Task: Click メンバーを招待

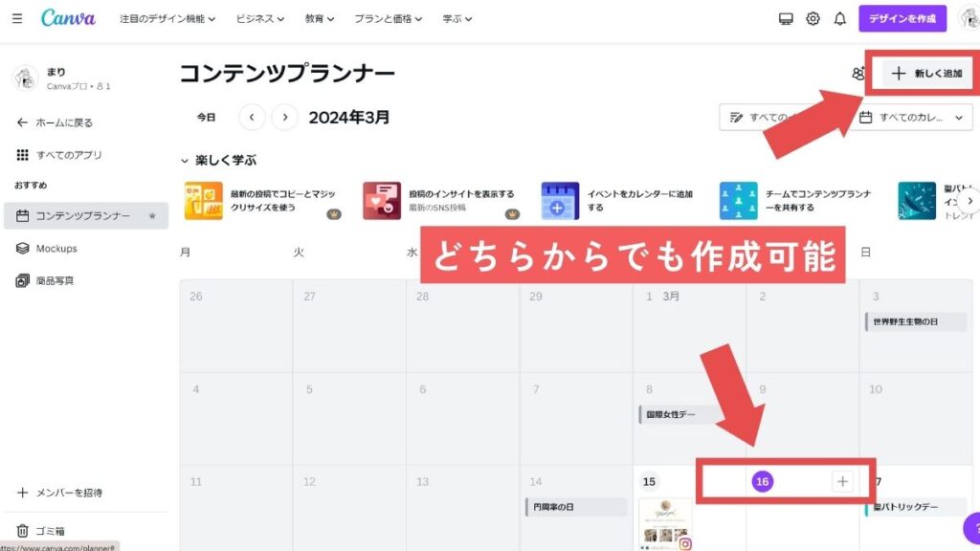Action: pos(59,493)
